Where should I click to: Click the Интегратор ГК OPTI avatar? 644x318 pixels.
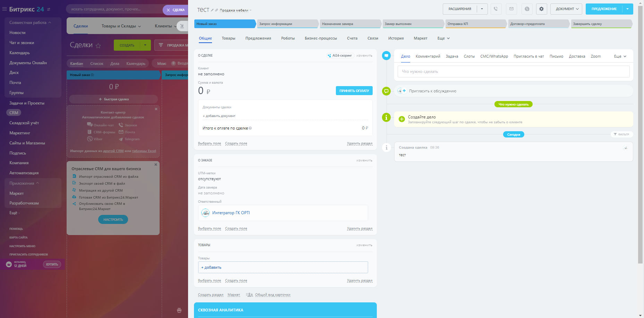[205, 213]
